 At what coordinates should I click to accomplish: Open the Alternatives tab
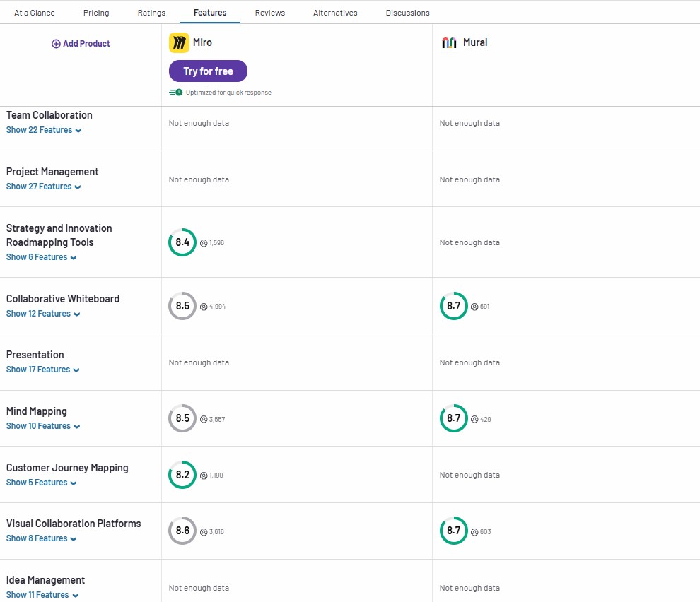point(335,13)
